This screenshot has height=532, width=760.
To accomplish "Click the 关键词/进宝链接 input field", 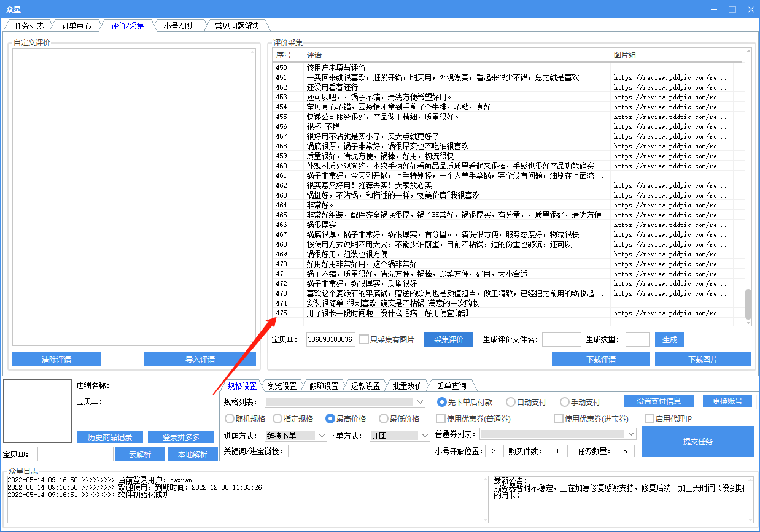I will tap(359, 451).
